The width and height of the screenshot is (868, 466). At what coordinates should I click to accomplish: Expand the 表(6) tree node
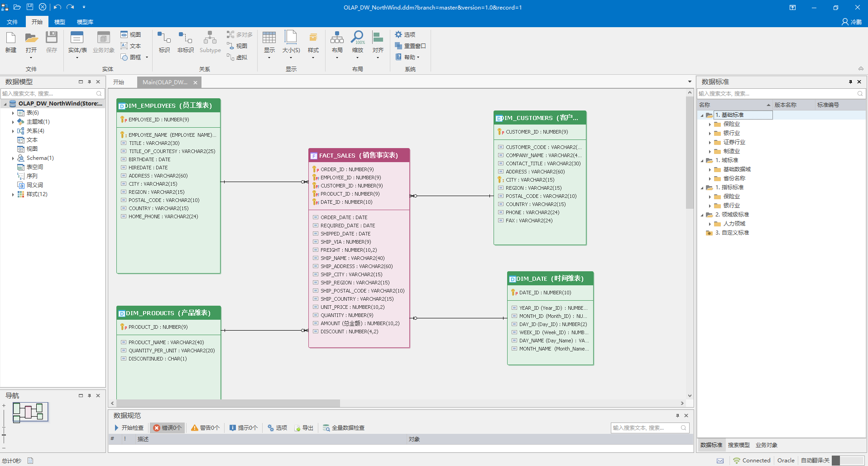pos(13,113)
